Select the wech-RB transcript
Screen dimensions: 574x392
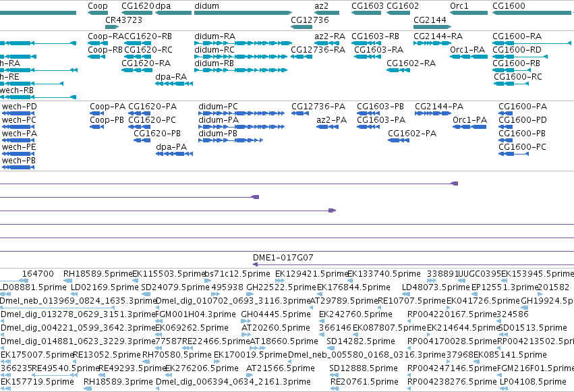click(38, 97)
